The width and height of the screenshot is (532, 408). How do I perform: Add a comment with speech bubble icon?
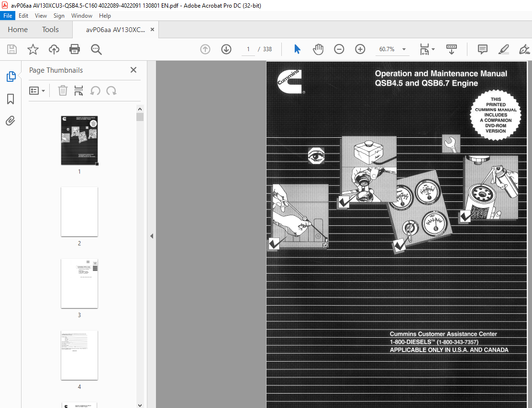click(482, 50)
